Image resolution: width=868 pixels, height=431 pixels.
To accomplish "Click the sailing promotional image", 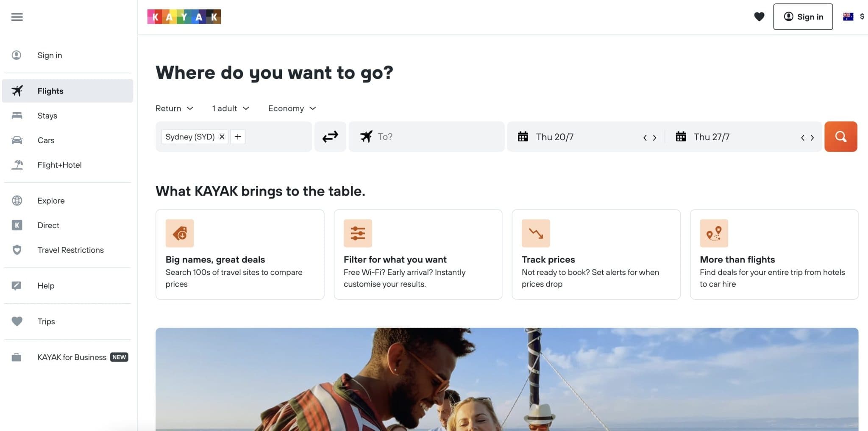I will click(x=507, y=379).
